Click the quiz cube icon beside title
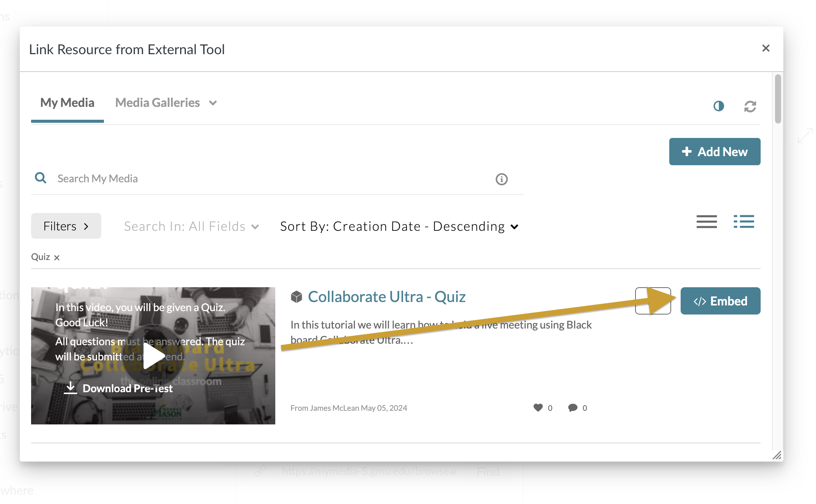Screen dimensions: 816x504 pos(297,297)
